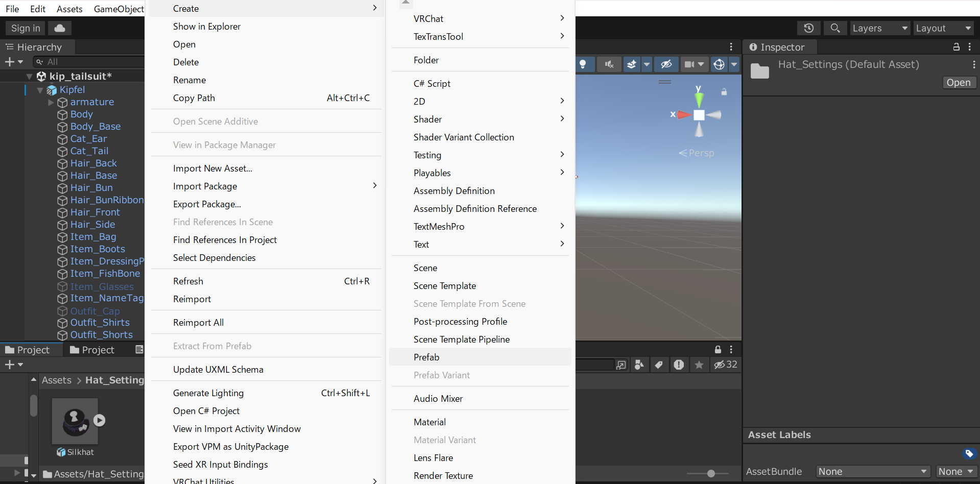The width and height of the screenshot is (980, 484).
Task: Lock the Inspector with the padlock icon
Action: point(956,47)
